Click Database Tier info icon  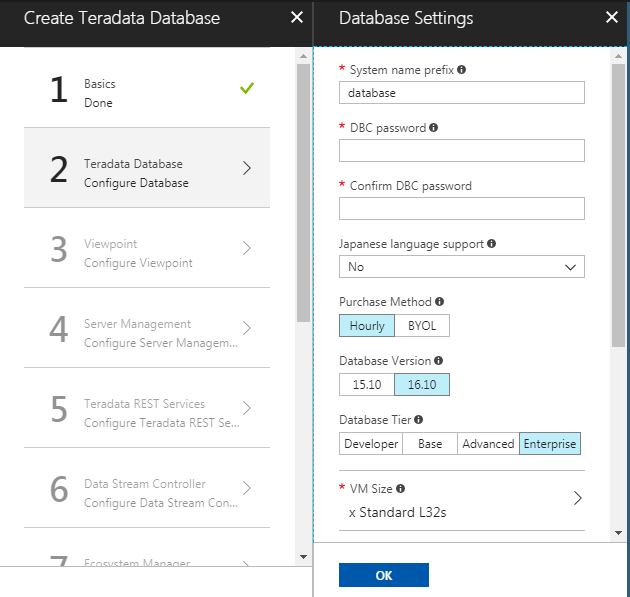point(419,419)
